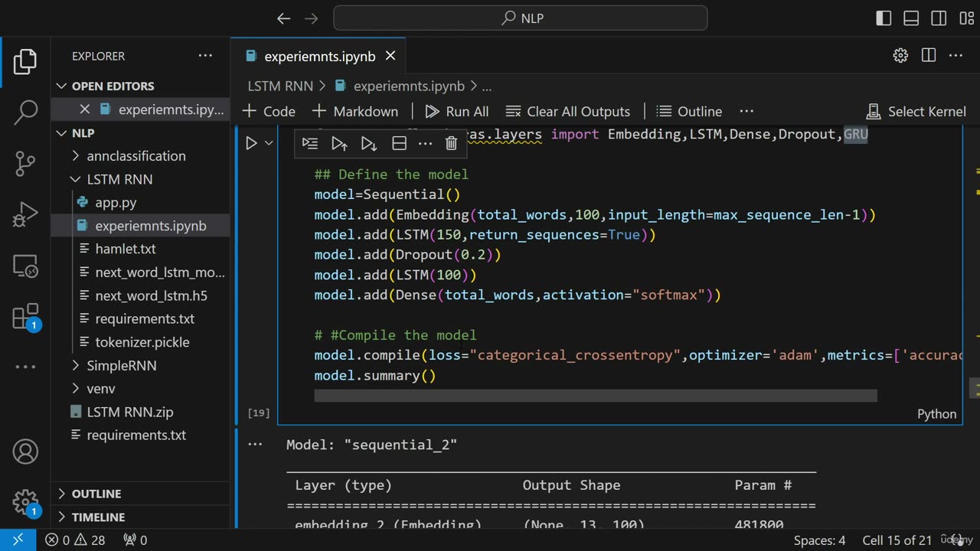The height and width of the screenshot is (551, 980).
Task: Open Explorer views and more actions
Action: (205, 56)
